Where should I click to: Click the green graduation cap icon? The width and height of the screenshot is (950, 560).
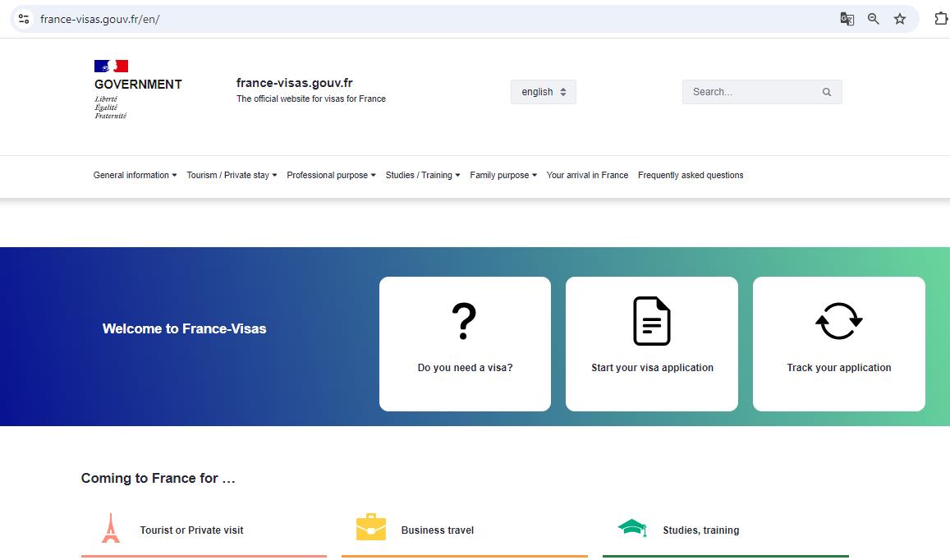(x=631, y=527)
